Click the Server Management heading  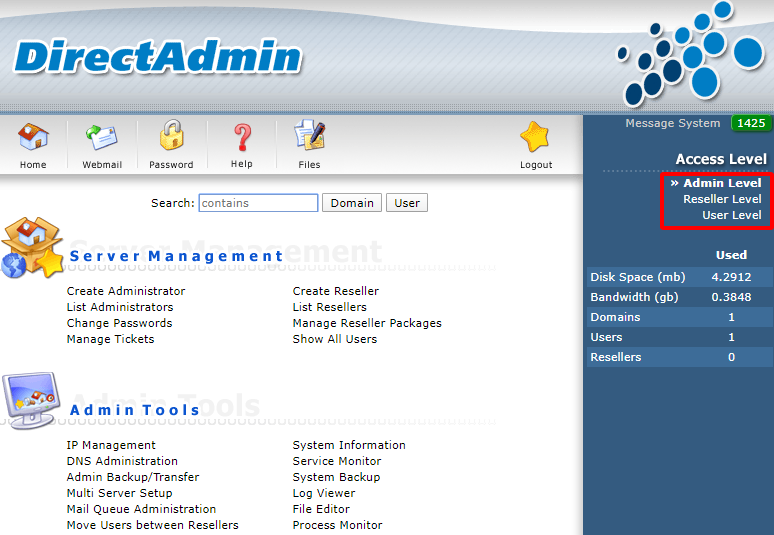[176, 256]
